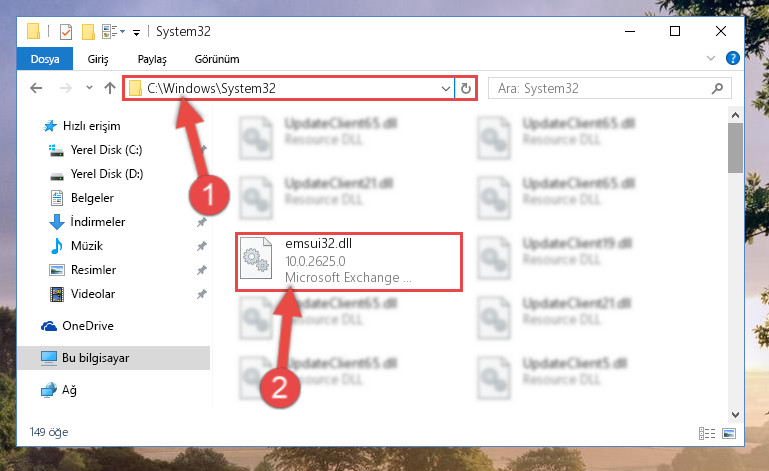Switch to the Görünüm tab
The height and width of the screenshot is (471, 769).
click(x=217, y=59)
